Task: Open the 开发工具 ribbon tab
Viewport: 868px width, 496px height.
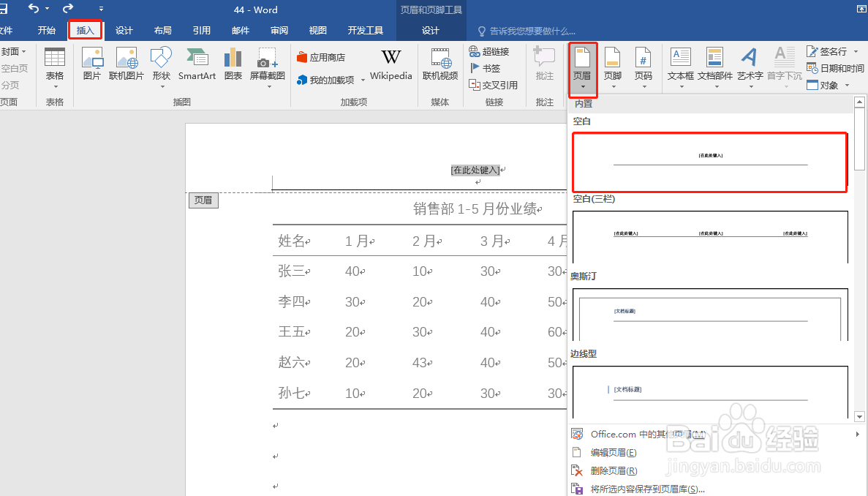Action: [x=366, y=30]
